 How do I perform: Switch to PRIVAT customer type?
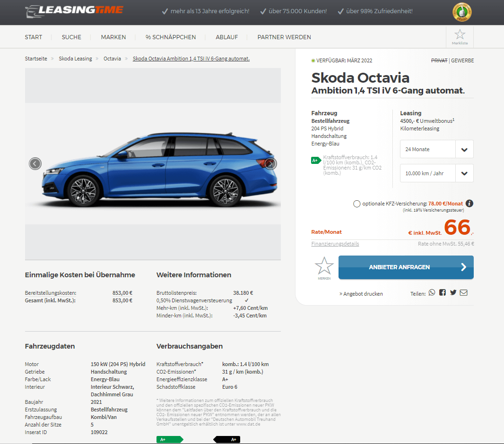click(439, 60)
